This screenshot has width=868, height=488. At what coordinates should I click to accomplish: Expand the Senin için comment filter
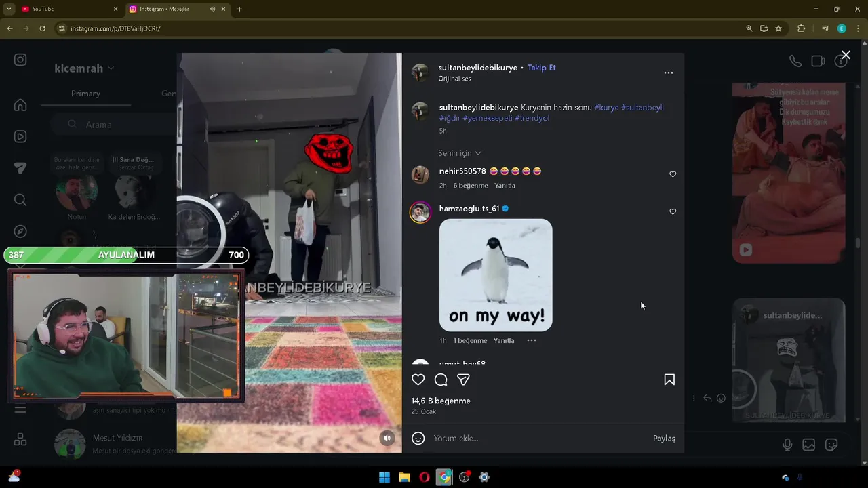point(460,153)
